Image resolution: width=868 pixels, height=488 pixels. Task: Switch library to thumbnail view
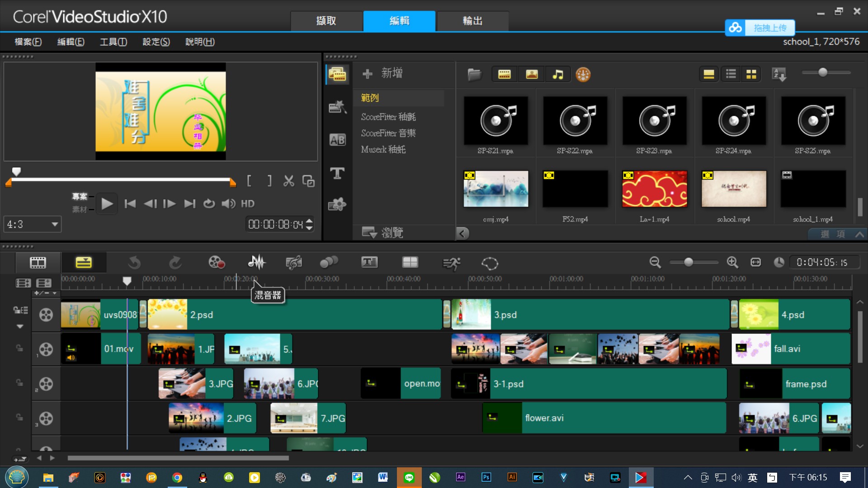(751, 74)
